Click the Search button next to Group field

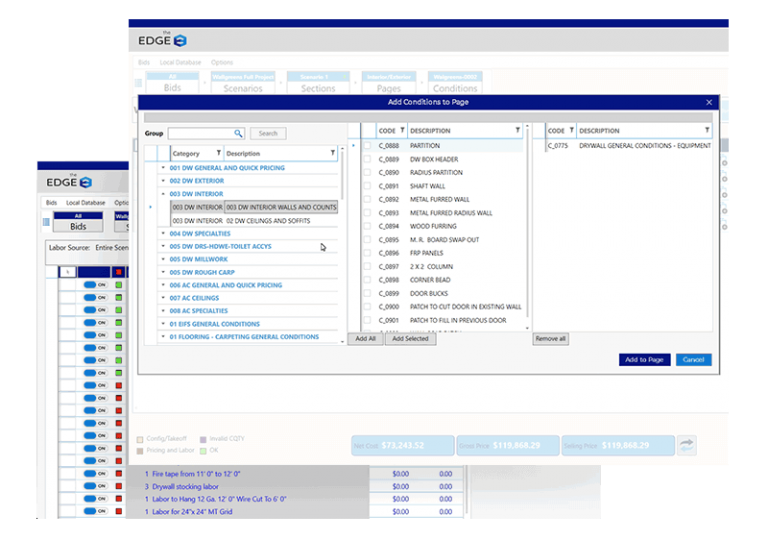click(268, 133)
